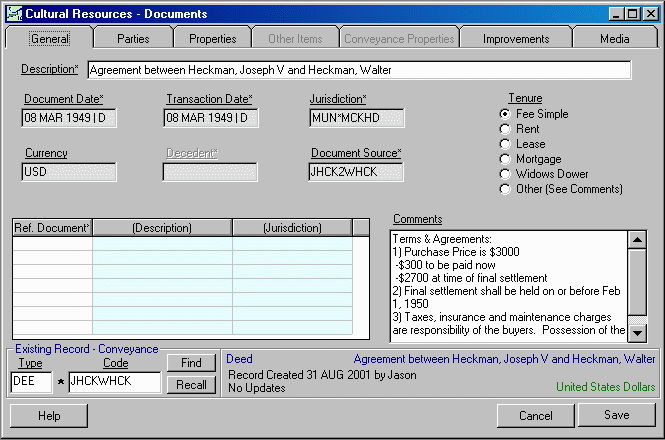Image resolution: width=665 pixels, height=440 pixels.
Task: Click the Conveyance Properties tab
Action: (399, 39)
